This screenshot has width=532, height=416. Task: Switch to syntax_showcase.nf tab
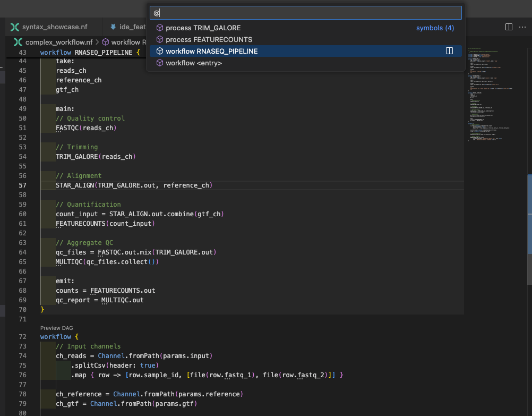pos(54,27)
